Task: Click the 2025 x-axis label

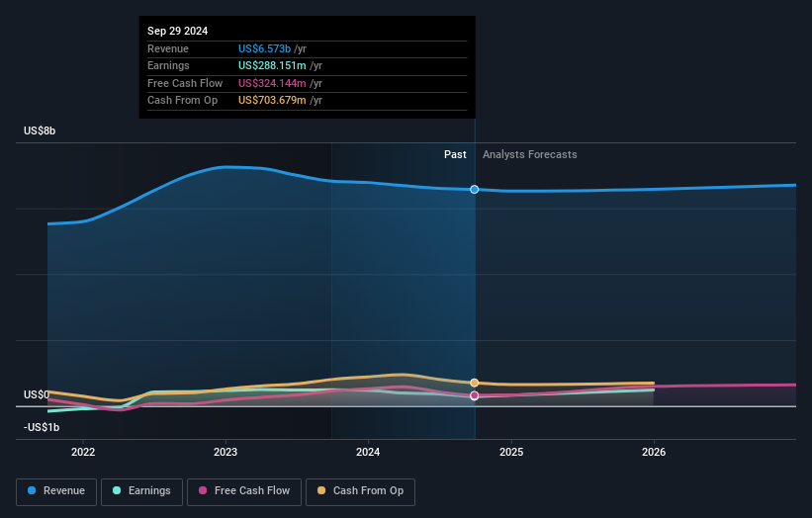Action: click(x=511, y=452)
